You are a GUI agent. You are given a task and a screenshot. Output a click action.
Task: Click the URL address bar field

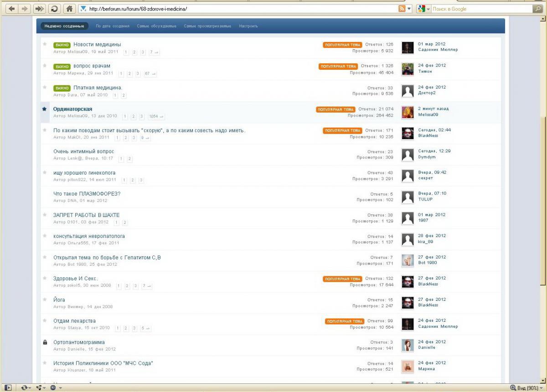click(x=237, y=9)
